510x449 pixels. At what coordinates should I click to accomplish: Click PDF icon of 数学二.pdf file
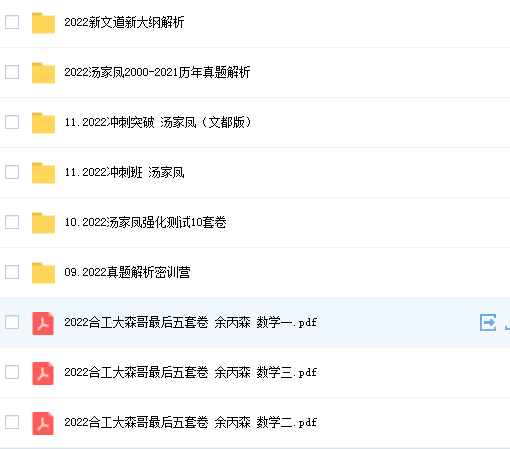(43, 423)
